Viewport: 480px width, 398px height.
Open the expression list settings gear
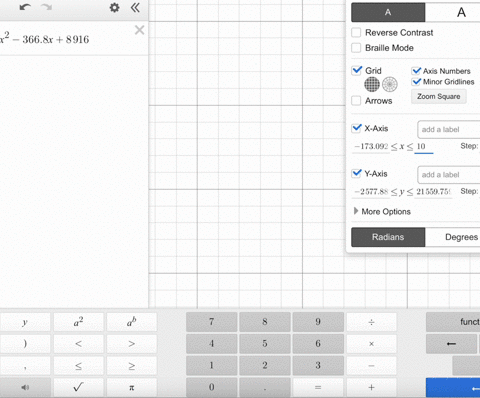click(x=114, y=7)
